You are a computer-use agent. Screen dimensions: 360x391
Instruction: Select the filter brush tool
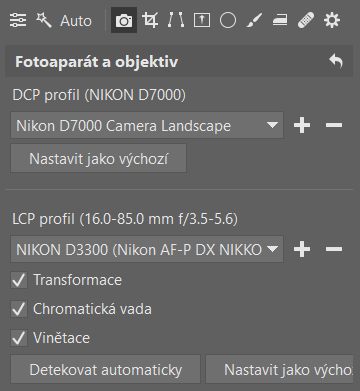tap(254, 20)
